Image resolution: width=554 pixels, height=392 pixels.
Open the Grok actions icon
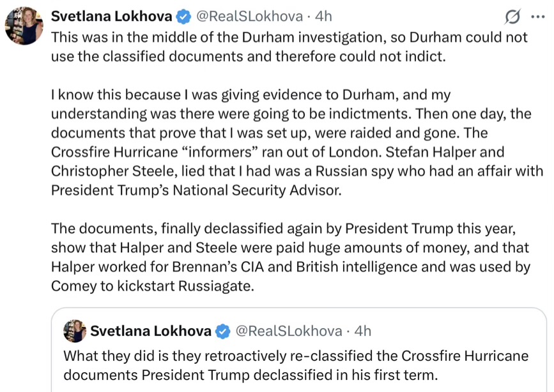point(511,16)
